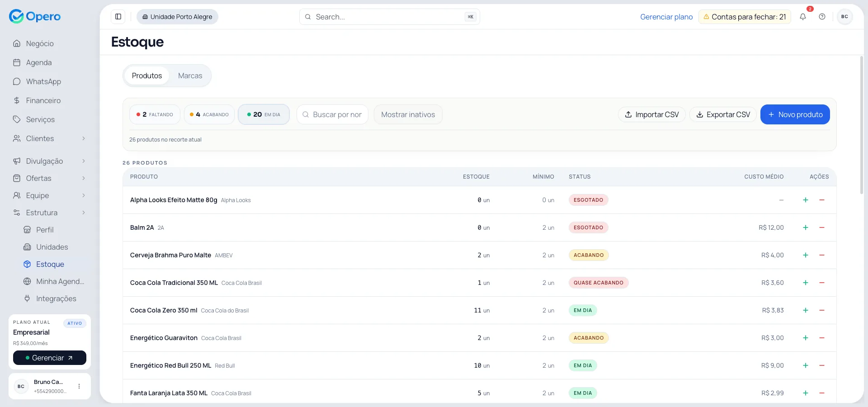Screen dimensions: 868x407
Task: Switch to the Marcas tab
Action: pos(190,76)
